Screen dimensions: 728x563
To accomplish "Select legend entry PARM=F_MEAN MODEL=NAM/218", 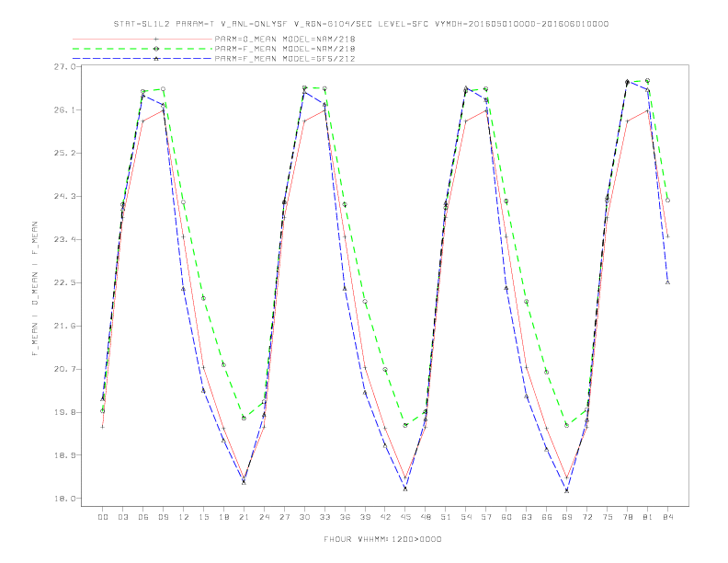I will coord(285,49).
